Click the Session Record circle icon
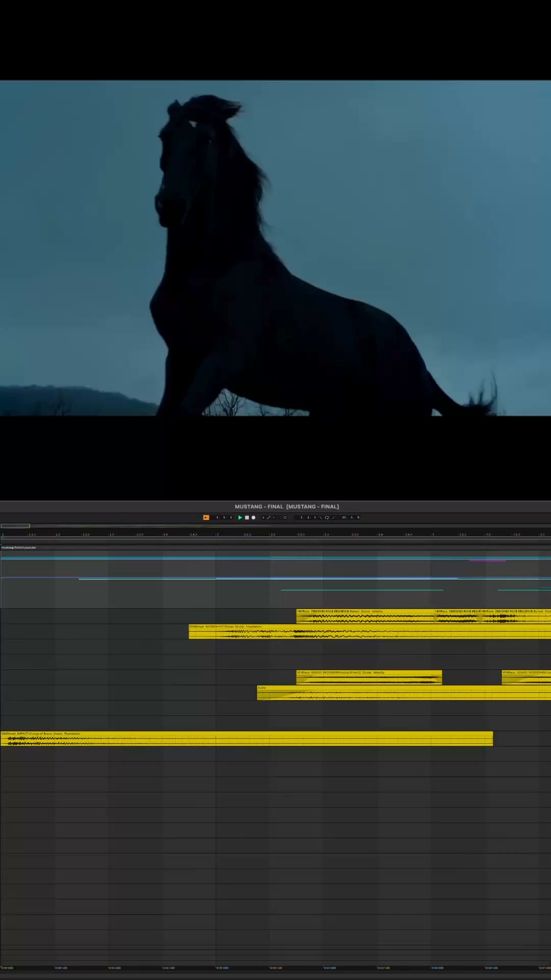Viewport: 551px width, 980px height. (285, 518)
